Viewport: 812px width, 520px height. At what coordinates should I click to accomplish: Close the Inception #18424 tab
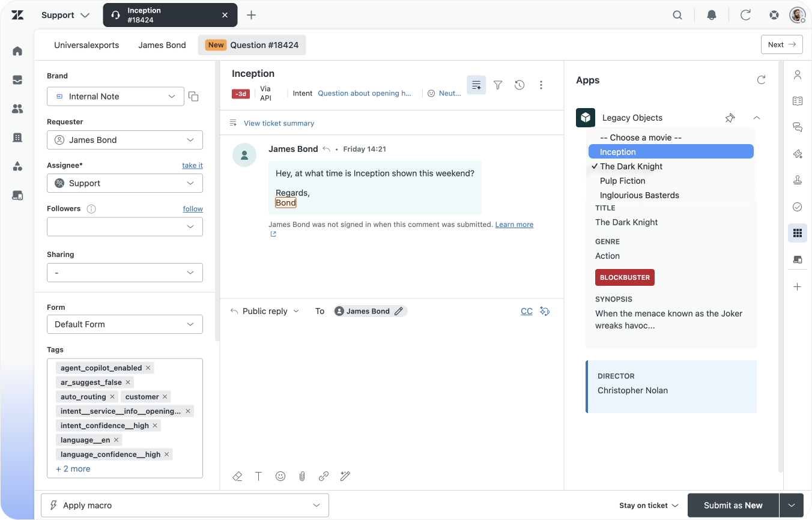pos(225,15)
